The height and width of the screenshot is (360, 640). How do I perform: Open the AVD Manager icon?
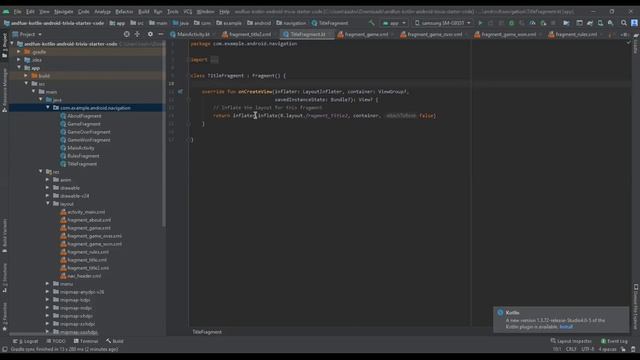click(600, 23)
